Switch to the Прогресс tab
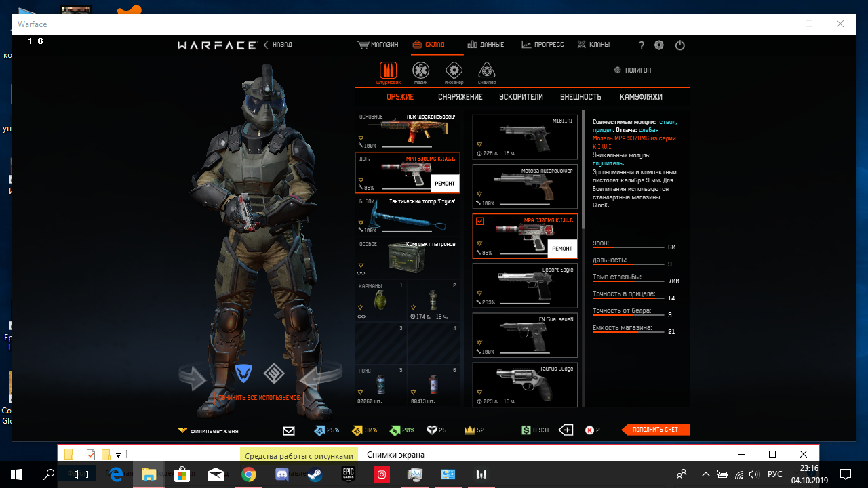868x488 pixels. [x=542, y=45]
